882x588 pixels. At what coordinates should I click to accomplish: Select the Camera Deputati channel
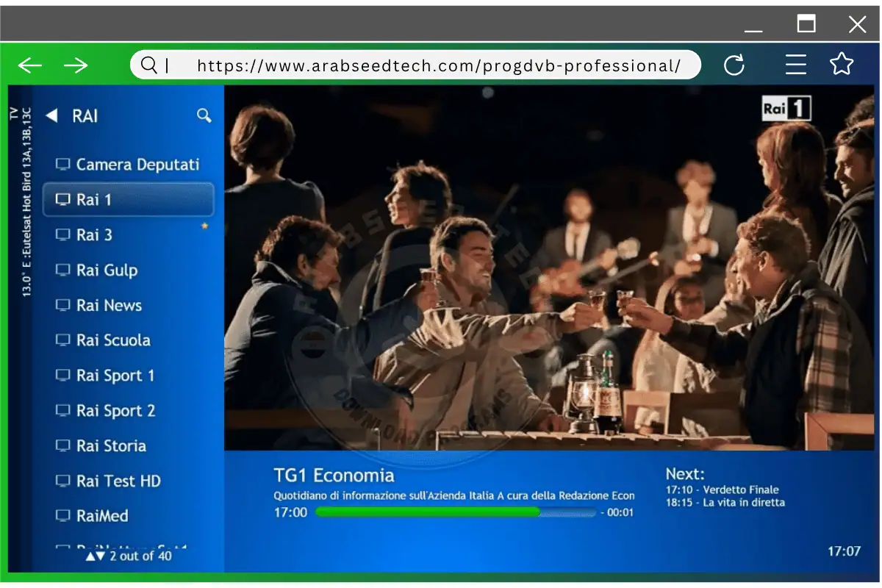[137, 165]
